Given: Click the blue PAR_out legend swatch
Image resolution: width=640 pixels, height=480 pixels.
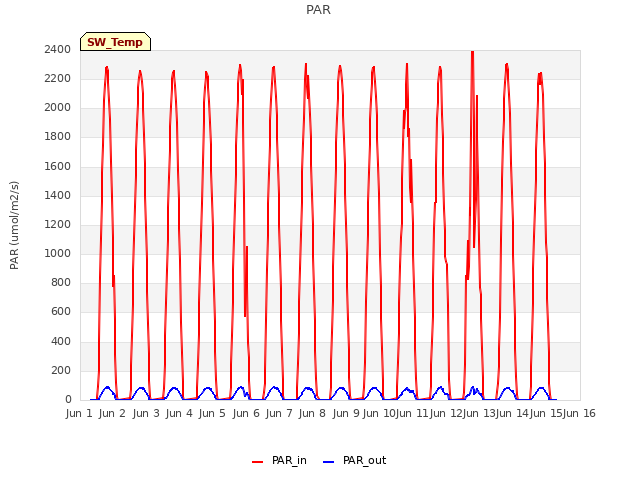Looking at the screenshot, I should [329, 462].
